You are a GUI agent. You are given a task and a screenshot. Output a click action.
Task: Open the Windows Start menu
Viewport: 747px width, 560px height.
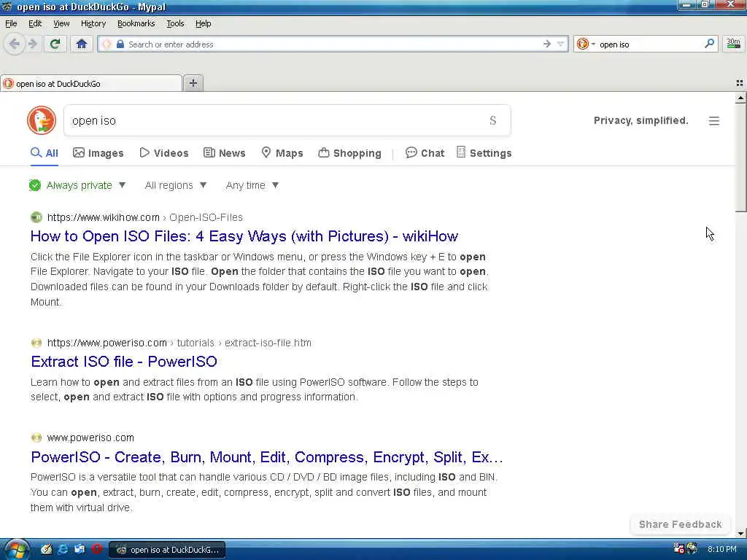pos(16,550)
